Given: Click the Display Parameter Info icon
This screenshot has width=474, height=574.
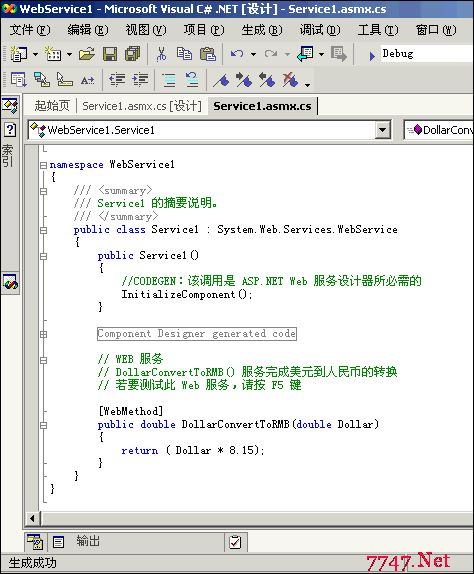Looking at the screenshot, I should 42,79.
